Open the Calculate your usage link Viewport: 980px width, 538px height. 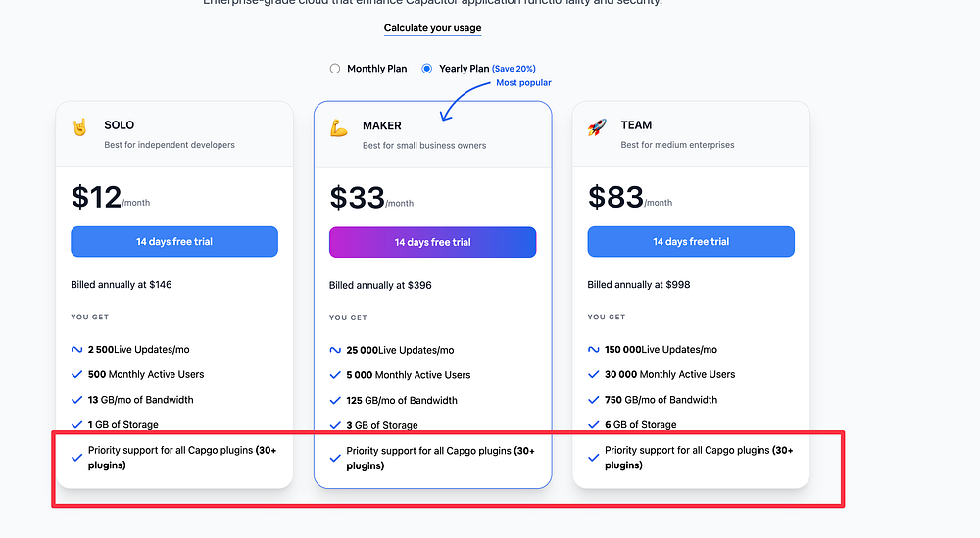pos(432,28)
